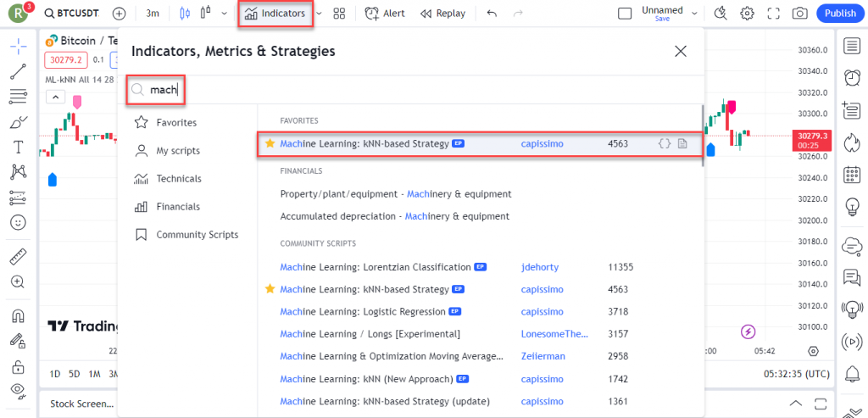Open description page icon of favorite kNN Strategy

pyautogui.click(x=682, y=144)
